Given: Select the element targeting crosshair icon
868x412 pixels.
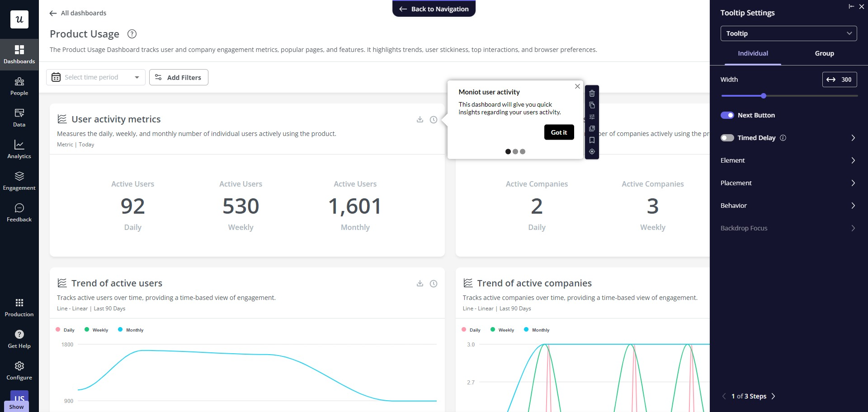Looking at the screenshot, I should [x=592, y=151].
